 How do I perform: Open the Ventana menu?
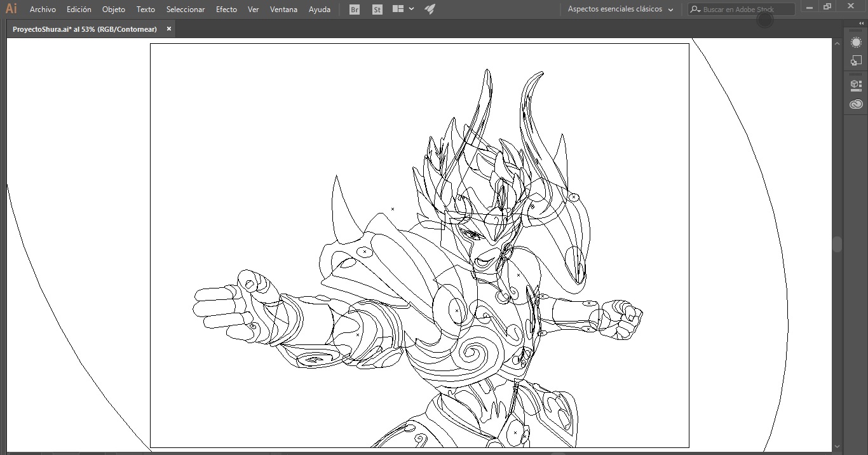pos(283,10)
